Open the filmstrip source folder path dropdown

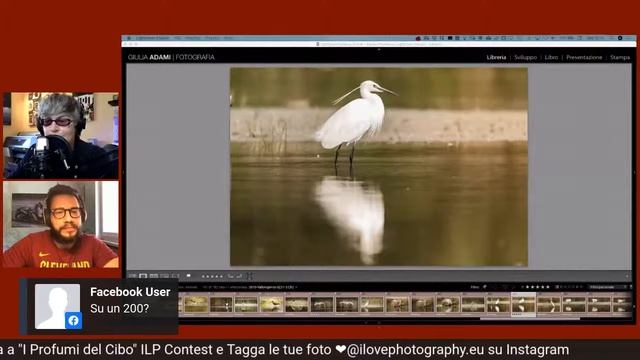[273, 287]
